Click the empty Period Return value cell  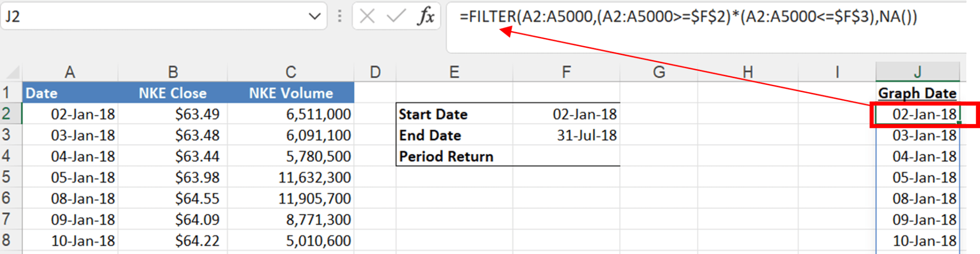tap(566, 156)
